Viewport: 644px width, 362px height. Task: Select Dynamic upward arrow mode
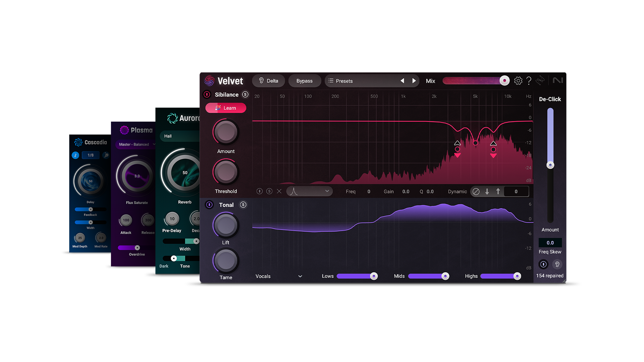point(498,191)
